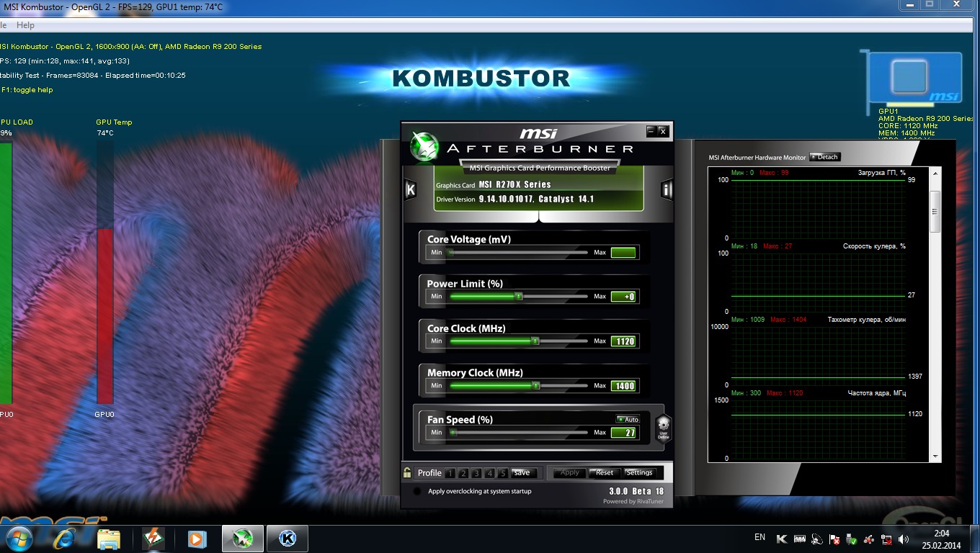Open the media player taskbar icon
The height and width of the screenshot is (553, 980).
[196, 538]
